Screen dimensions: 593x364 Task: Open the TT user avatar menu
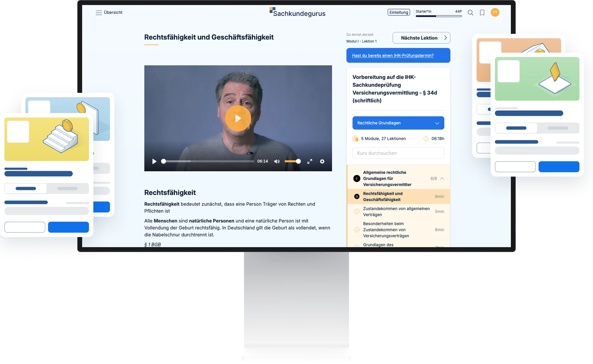495,12
